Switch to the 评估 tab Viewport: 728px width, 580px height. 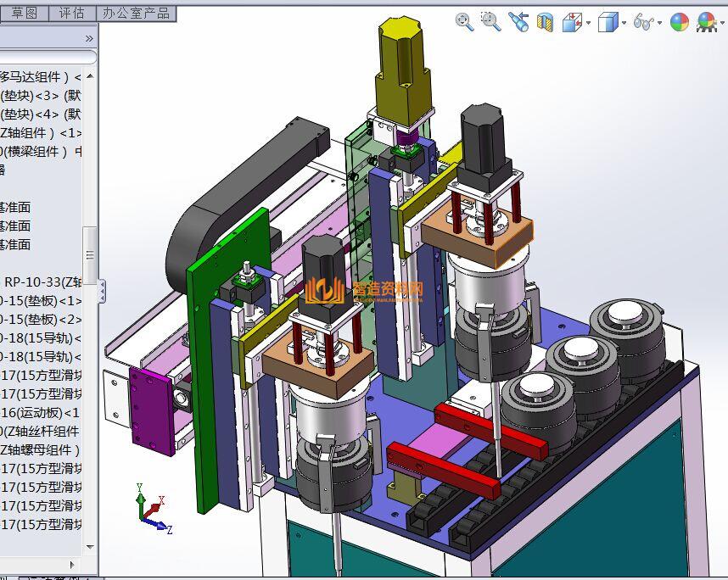(72, 13)
